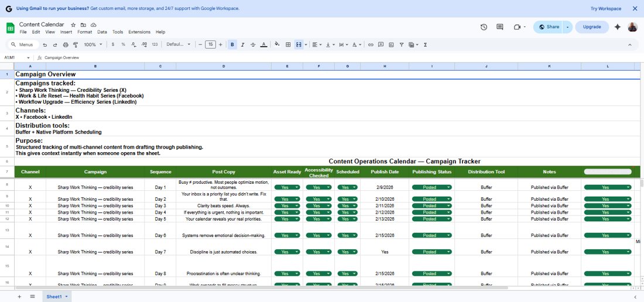Open the vertical align dropdown
The width and height of the screenshot is (644, 302).
pyautogui.click(x=330, y=44)
